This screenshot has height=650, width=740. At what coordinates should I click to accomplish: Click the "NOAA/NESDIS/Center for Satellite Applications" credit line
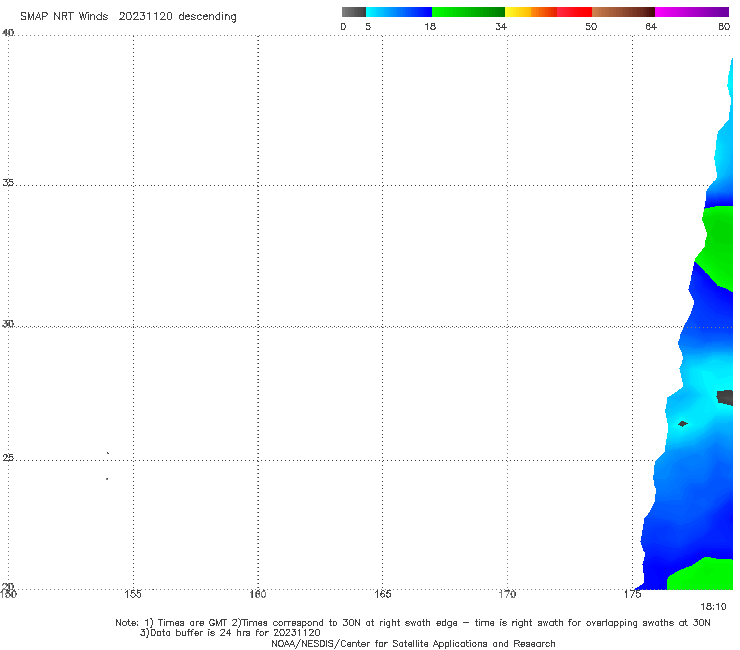pos(413,643)
